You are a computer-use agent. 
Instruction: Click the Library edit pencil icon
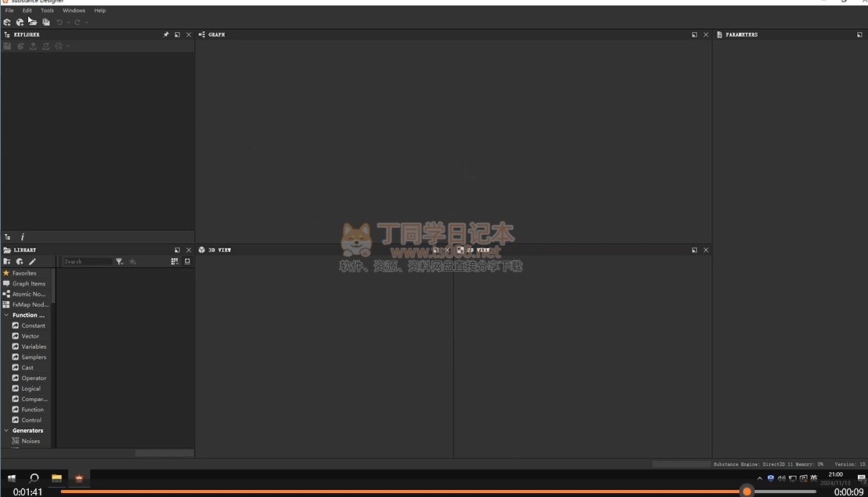click(x=32, y=261)
